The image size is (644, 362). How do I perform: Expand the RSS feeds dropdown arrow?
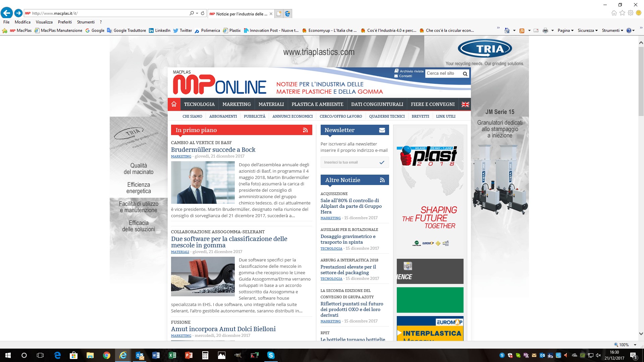[529, 31]
